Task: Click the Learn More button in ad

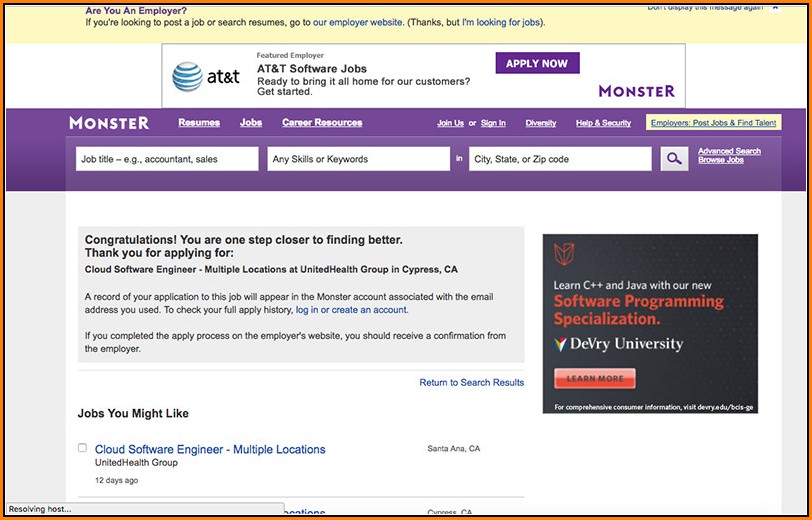Action: tap(595, 379)
